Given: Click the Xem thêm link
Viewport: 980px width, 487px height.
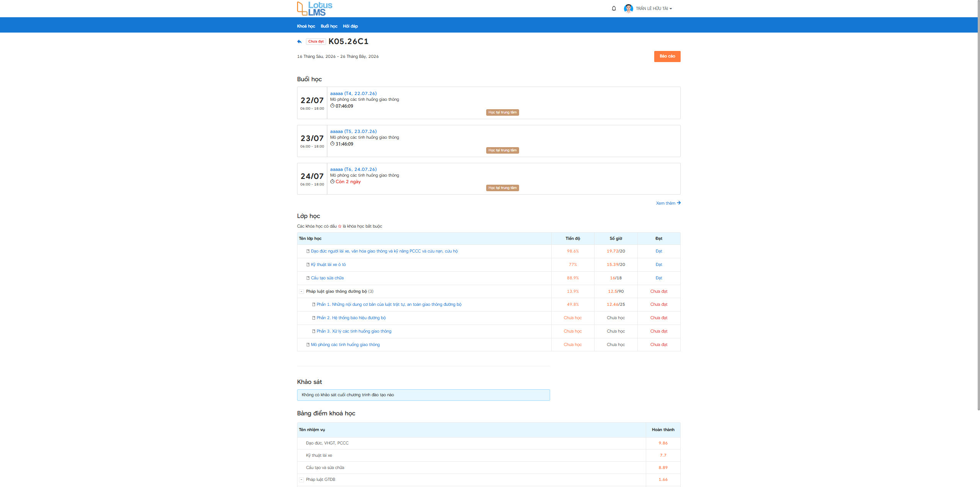Looking at the screenshot, I should coord(666,203).
